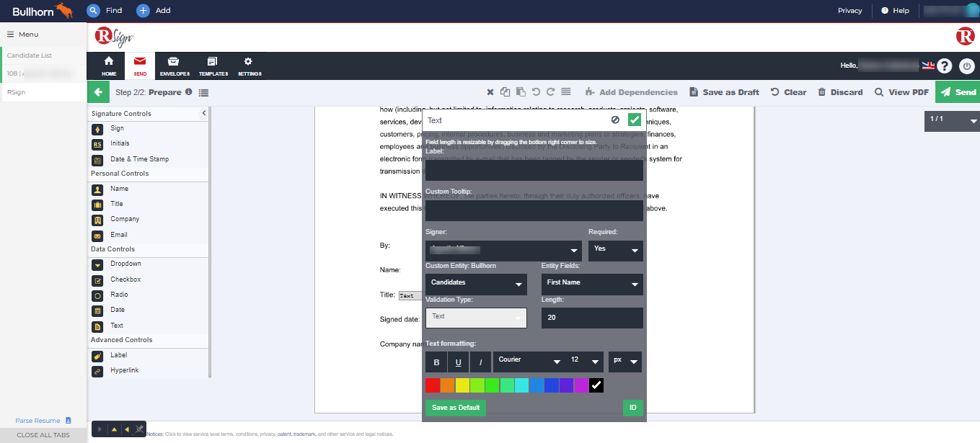Open the Bullhorn Menu

[x=23, y=35]
